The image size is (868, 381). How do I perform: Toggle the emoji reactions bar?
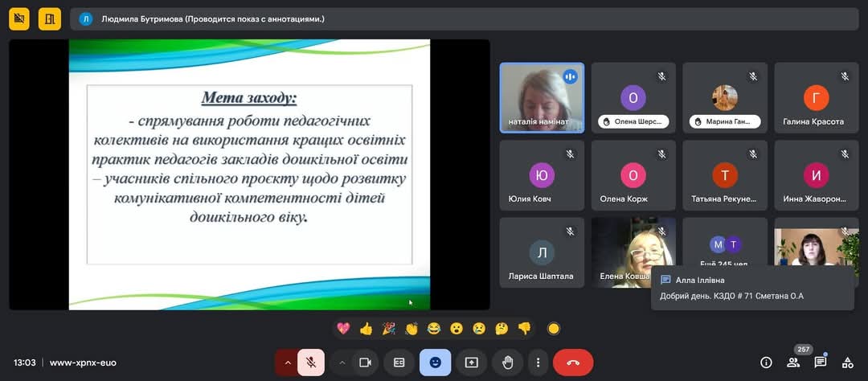pyautogui.click(x=435, y=363)
